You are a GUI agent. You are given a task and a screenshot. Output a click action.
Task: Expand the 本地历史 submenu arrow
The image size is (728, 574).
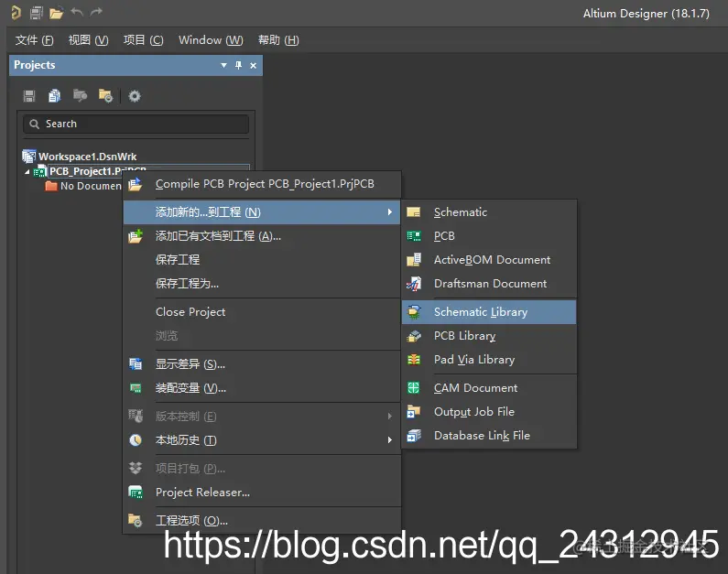point(389,440)
